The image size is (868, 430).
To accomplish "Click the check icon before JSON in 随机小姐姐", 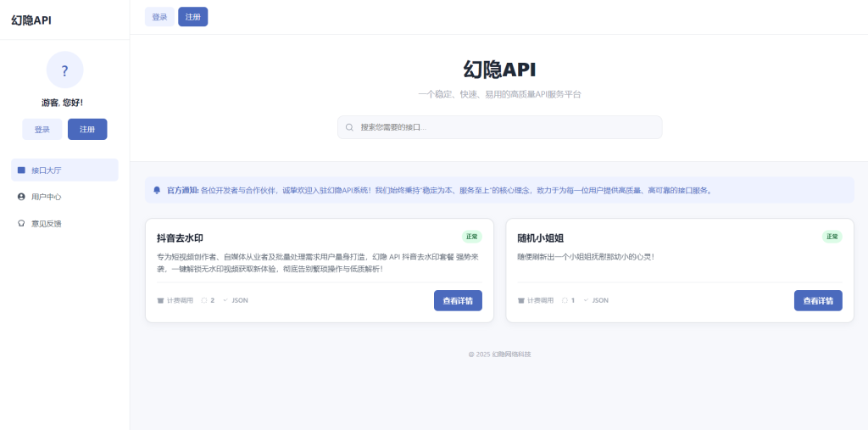I will tap(586, 300).
